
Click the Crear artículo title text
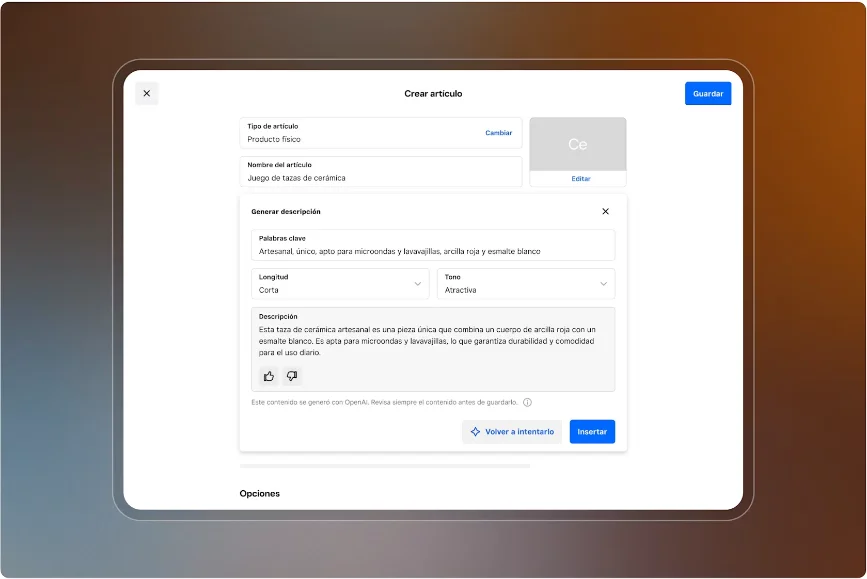(x=433, y=93)
